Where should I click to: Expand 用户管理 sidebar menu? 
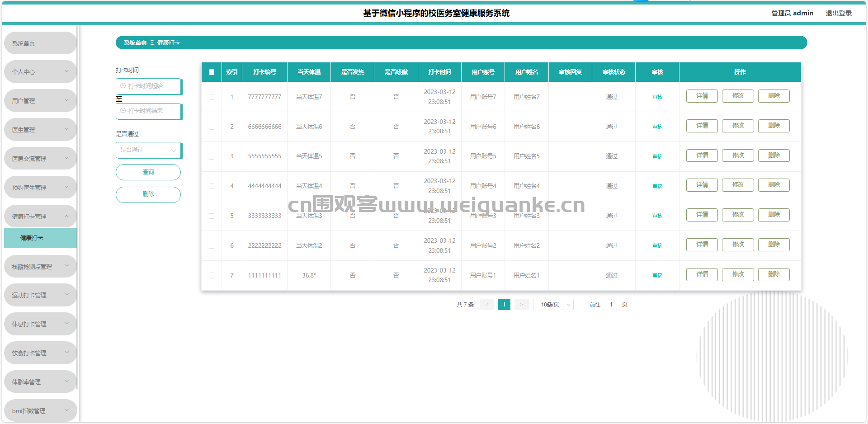[x=40, y=100]
